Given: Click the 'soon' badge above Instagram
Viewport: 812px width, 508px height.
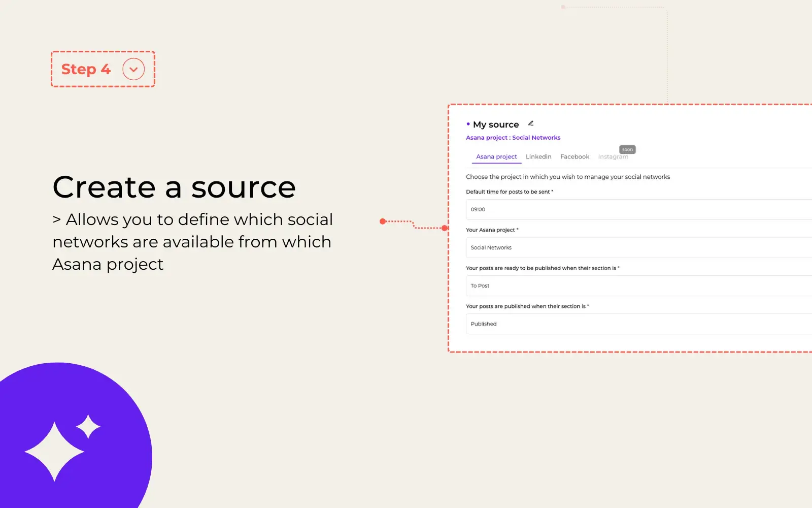Looking at the screenshot, I should (x=627, y=149).
